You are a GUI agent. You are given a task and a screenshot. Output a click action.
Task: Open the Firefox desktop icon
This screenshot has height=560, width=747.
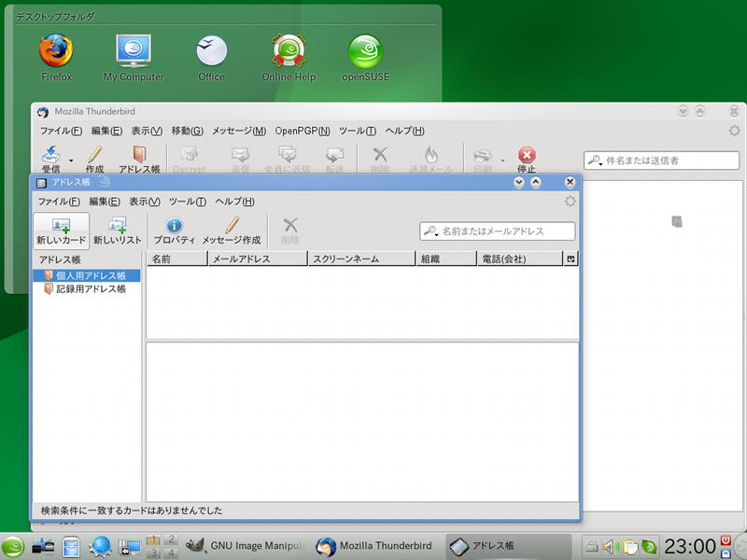tap(56, 50)
